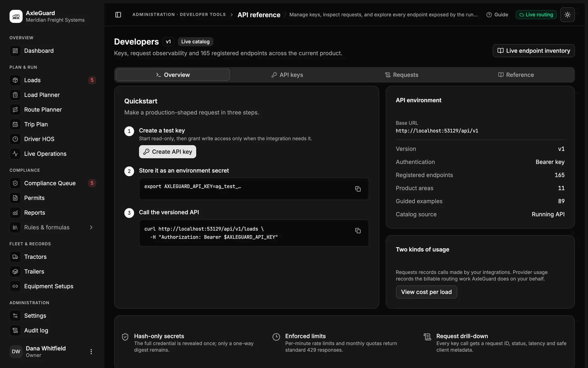Select the Base URL localhost value
The width and height of the screenshot is (588, 368).
pyautogui.click(x=437, y=131)
